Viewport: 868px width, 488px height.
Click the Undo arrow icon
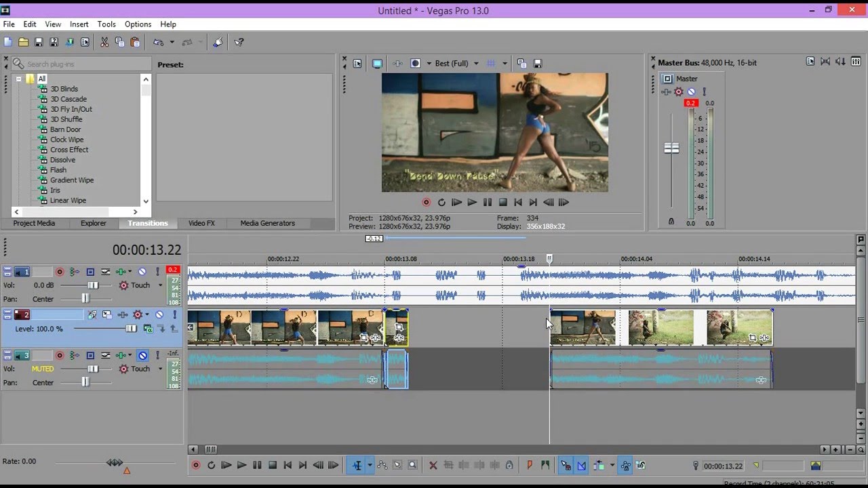159,42
